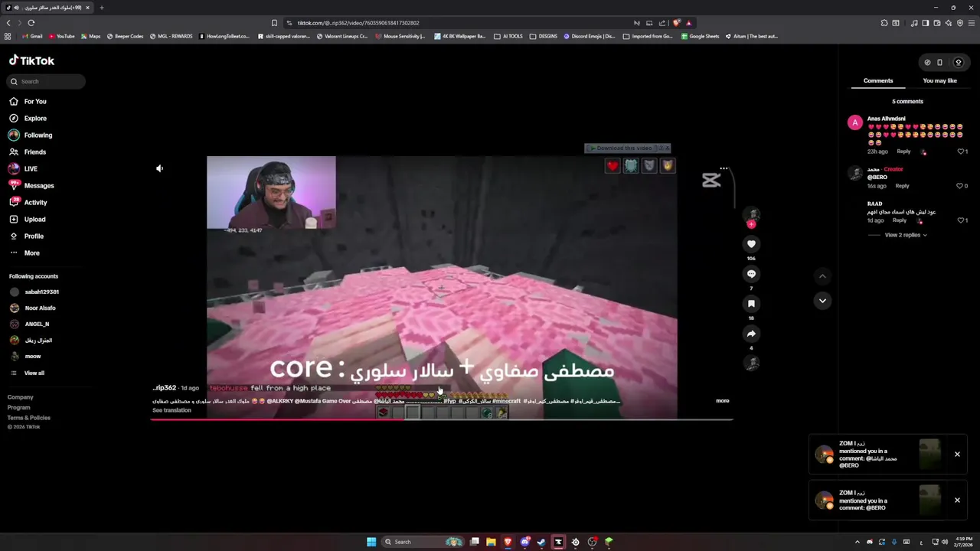The image size is (980, 551).
Task: Go to the previous video with up chevron
Action: (822, 276)
